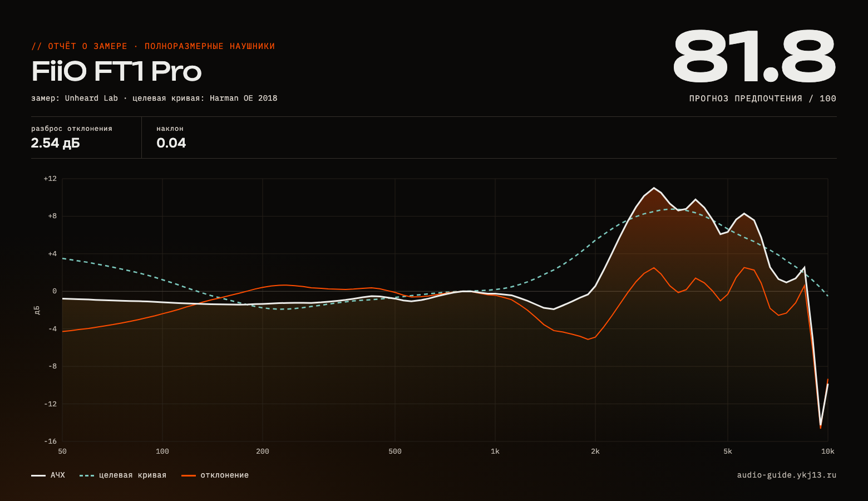Click the +12 y-axis label
The image size is (868, 501).
(x=50, y=179)
